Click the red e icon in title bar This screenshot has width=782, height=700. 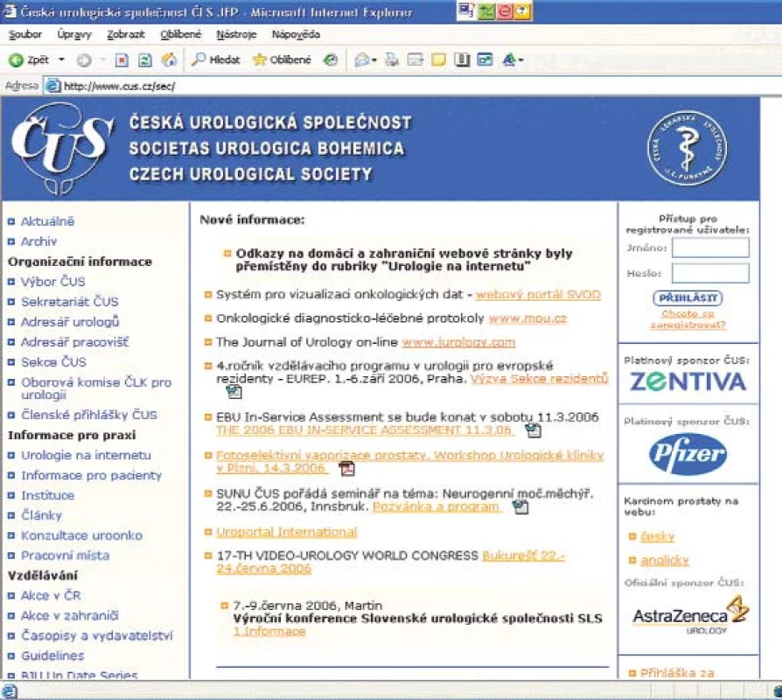[504, 11]
